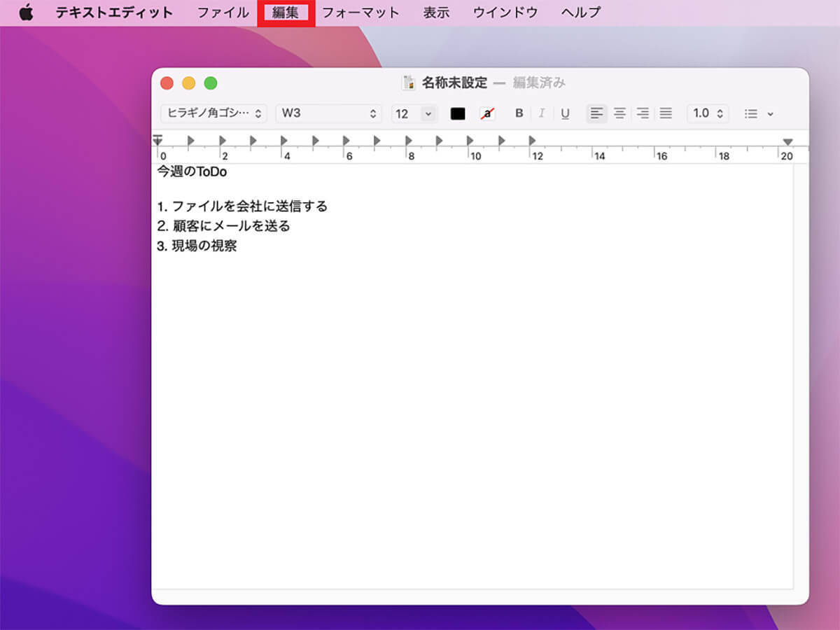Justify the text alignment

[x=666, y=113]
